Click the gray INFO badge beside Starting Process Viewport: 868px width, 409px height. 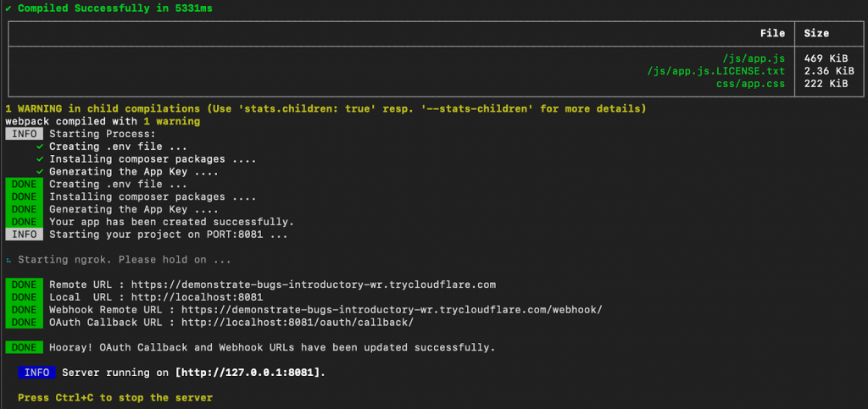24,134
